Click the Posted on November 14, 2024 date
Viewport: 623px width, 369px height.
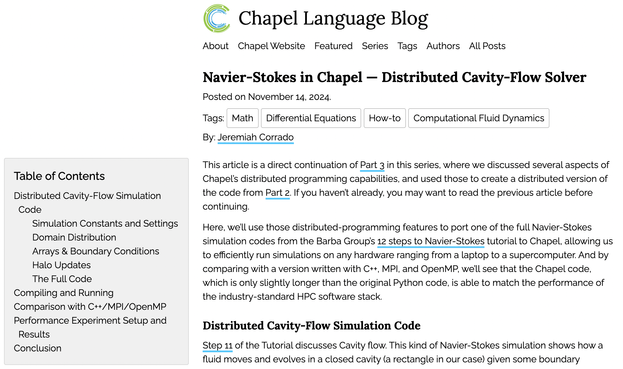(x=267, y=97)
